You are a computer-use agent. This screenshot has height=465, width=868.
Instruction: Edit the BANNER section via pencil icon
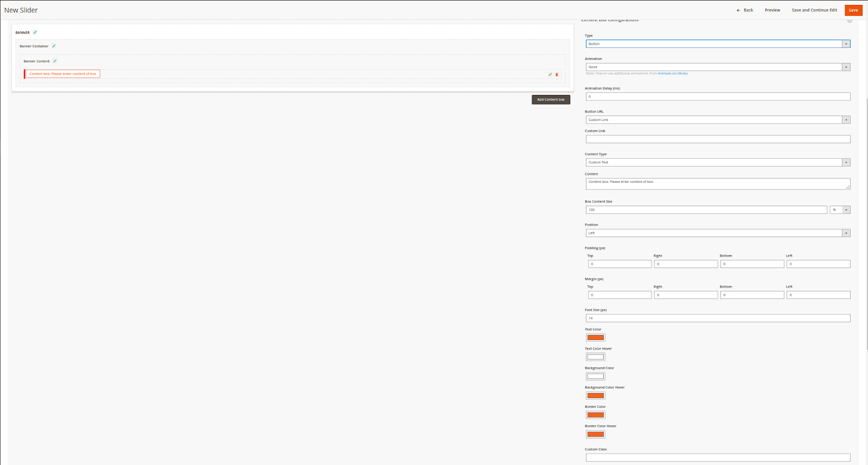[x=35, y=33]
